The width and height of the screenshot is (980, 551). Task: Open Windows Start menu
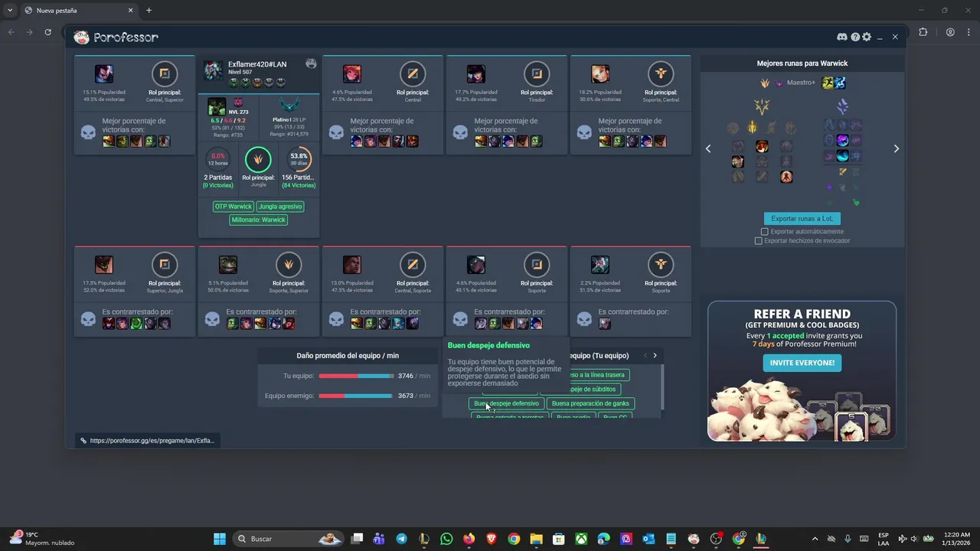click(219, 539)
